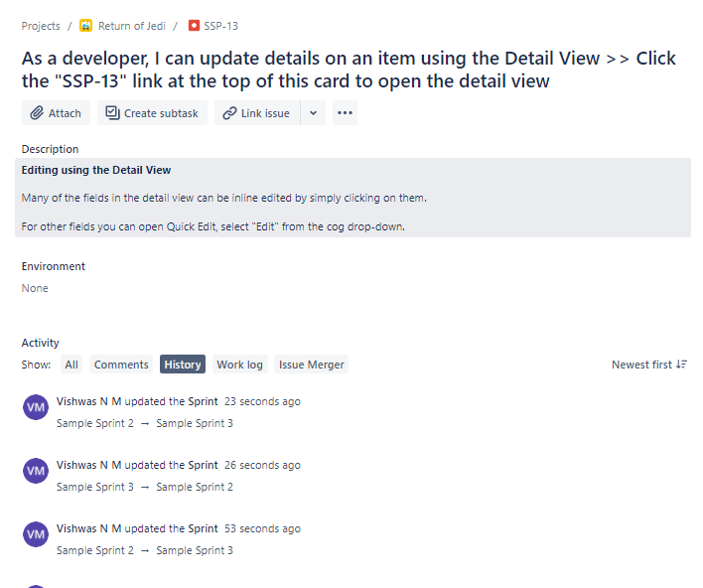
Task: Open the SSP-13 issue key link
Action: click(220, 26)
